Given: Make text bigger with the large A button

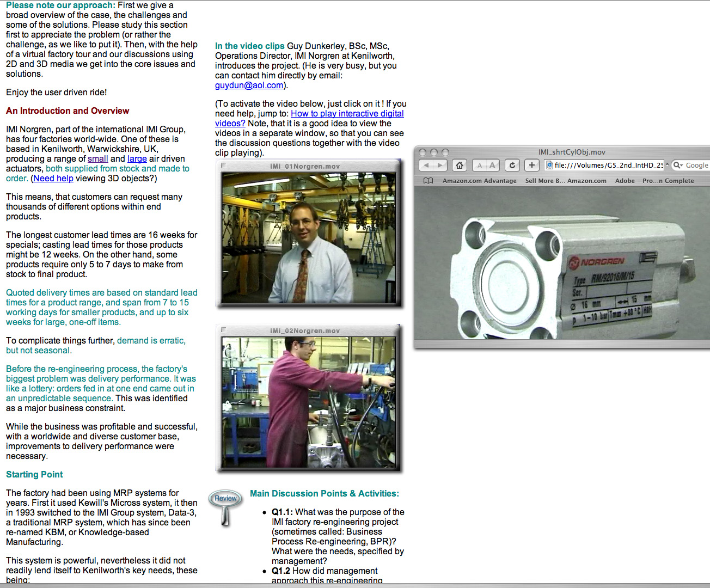Looking at the screenshot, I should [493, 165].
